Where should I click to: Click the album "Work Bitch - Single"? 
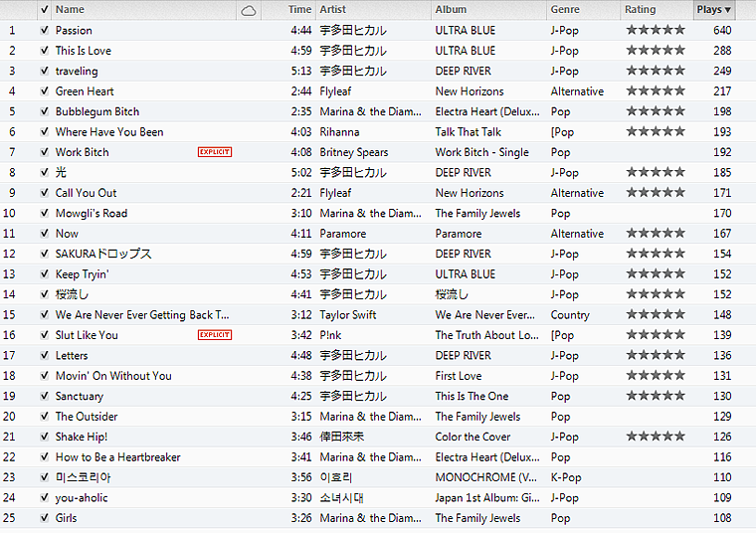[x=482, y=153]
